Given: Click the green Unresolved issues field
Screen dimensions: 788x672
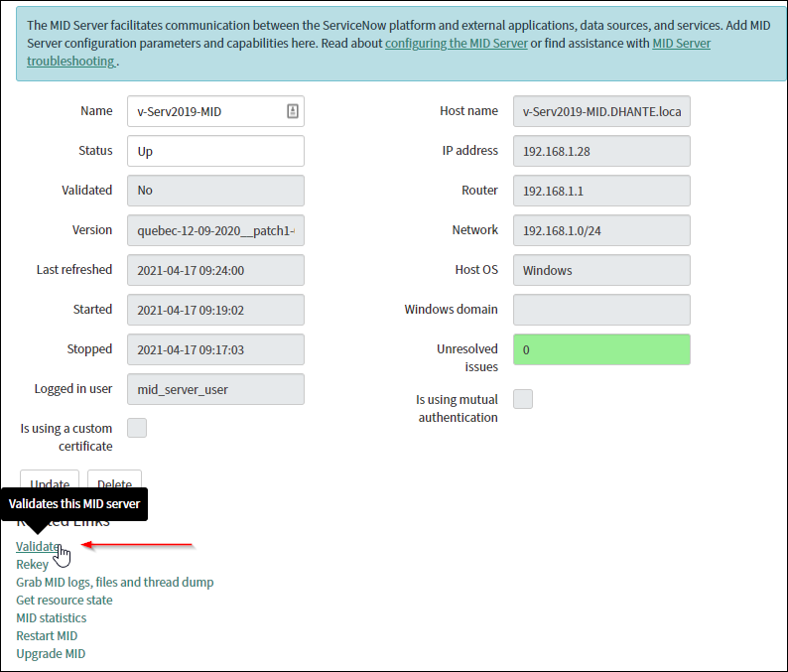Looking at the screenshot, I should (x=601, y=349).
